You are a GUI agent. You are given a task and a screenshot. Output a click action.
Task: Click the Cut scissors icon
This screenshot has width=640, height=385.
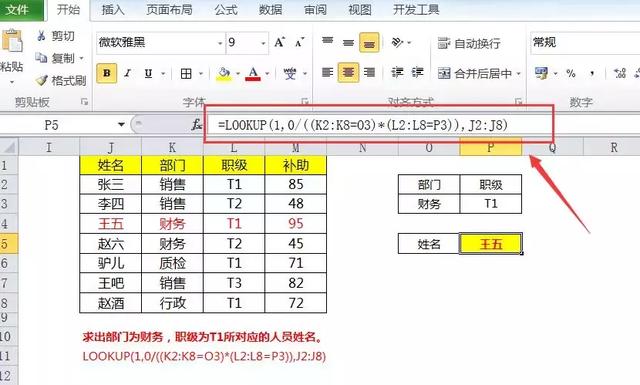pyautogui.click(x=41, y=36)
